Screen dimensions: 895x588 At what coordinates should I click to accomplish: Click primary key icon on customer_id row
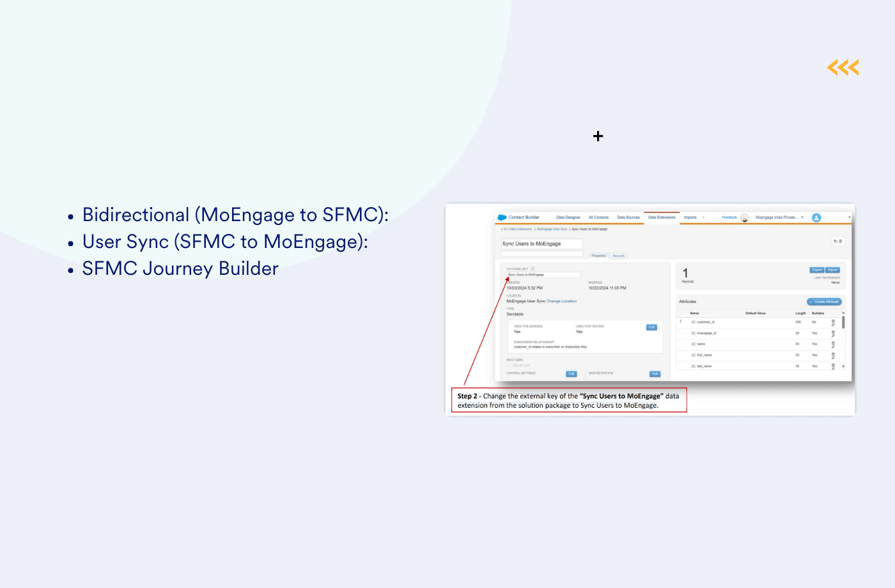point(680,321)
